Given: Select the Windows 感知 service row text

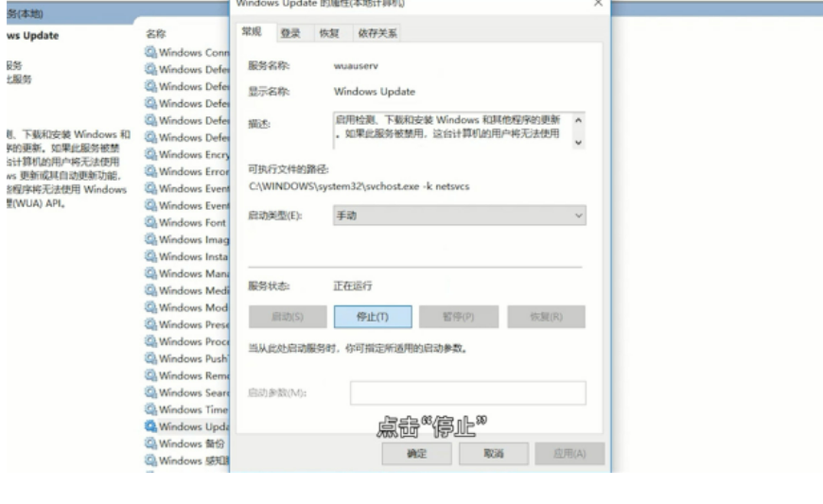Looking at the screenshot, I should click(194, 461).
